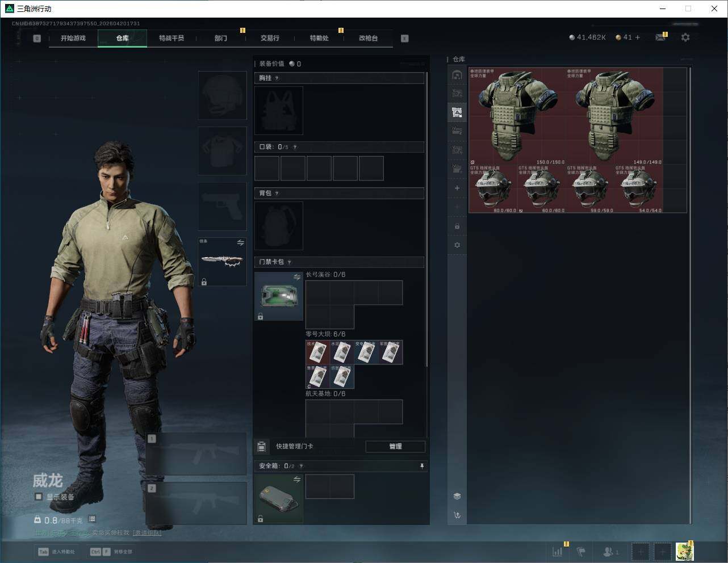
Task: Add a new warehouse expansion box
Action: coord(457,188)
